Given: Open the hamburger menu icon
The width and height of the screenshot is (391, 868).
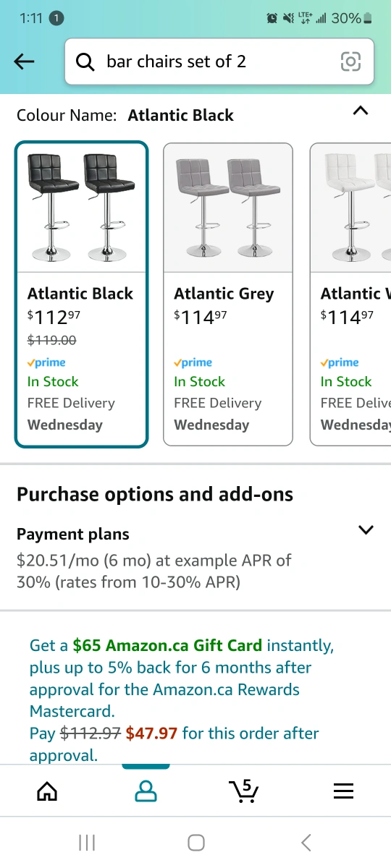Looking at the screenshot, I should pos(343,791).
